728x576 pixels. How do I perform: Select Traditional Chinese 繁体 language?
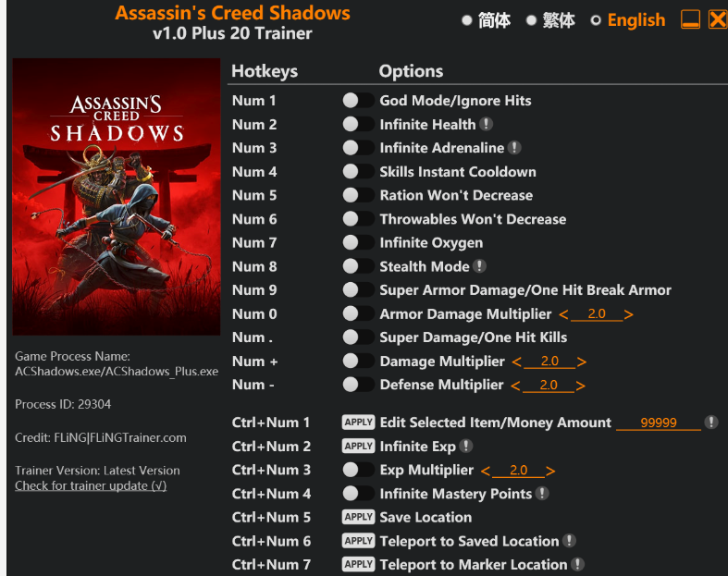click(x=550, y=20)
